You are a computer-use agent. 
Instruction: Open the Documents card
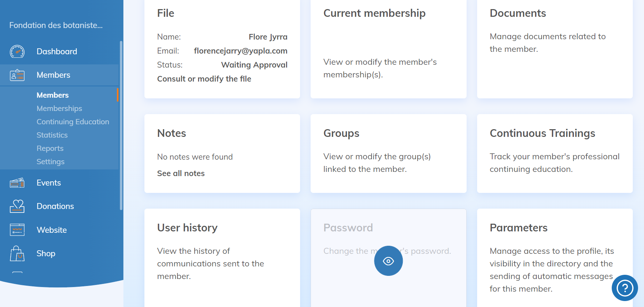coord(554,49)
